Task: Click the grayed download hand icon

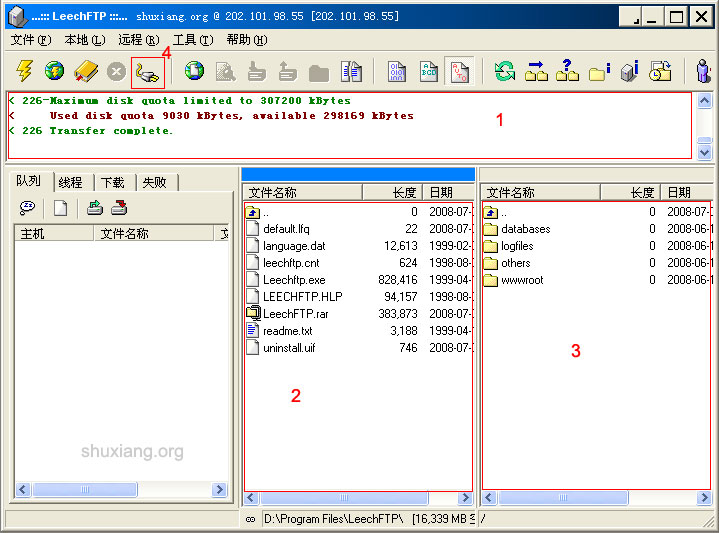Action: [x=256, y=72]
